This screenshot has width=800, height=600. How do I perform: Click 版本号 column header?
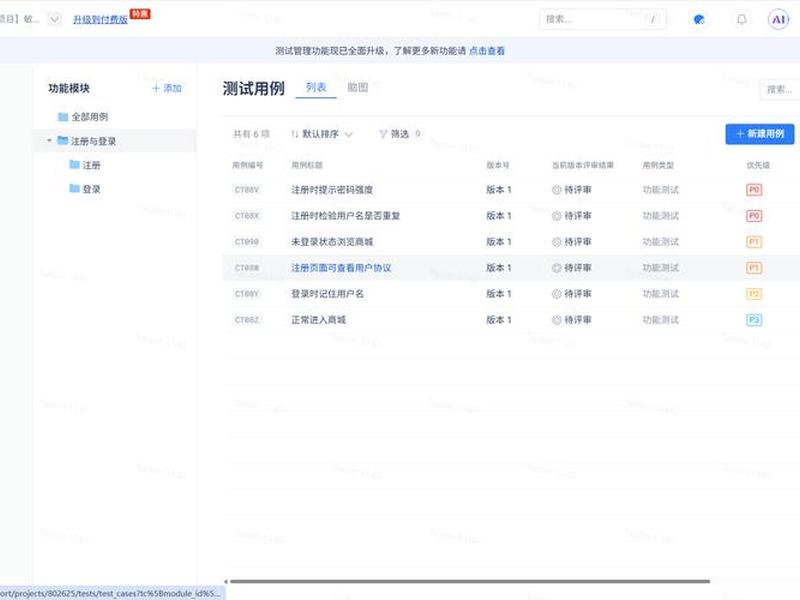click(x=497, y=165)
